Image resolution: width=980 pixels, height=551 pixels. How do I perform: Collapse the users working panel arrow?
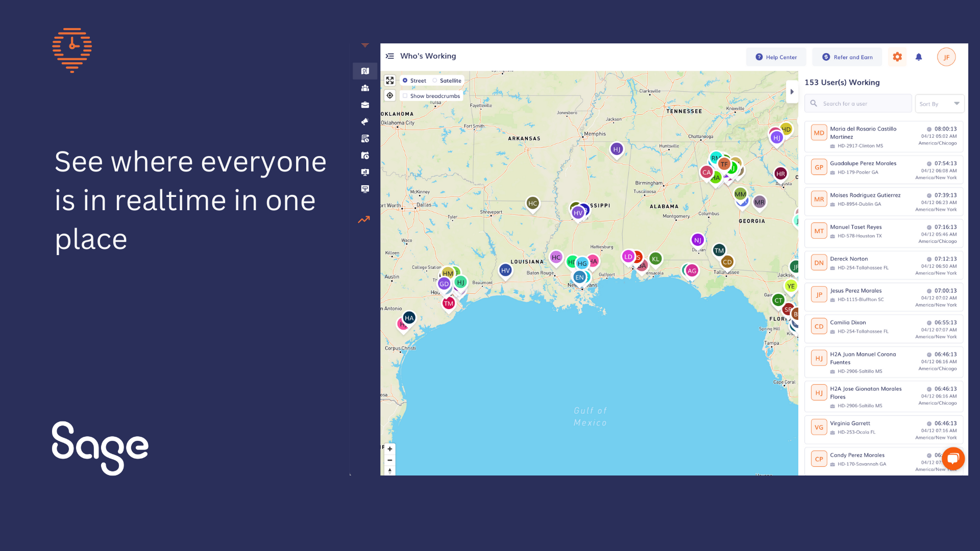[x=792, y=92]
